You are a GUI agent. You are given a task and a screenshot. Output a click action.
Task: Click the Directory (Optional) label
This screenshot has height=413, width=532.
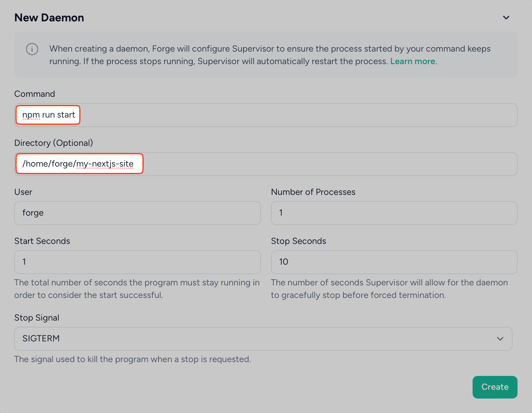[x=53, y=143]
